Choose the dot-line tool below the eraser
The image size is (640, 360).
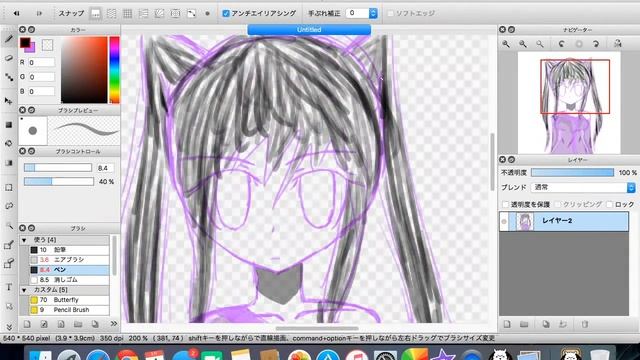[x=9, y=77]
